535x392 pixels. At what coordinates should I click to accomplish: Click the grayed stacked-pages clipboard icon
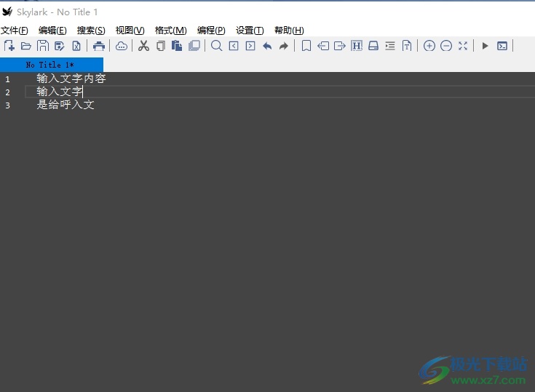(194, 46)
